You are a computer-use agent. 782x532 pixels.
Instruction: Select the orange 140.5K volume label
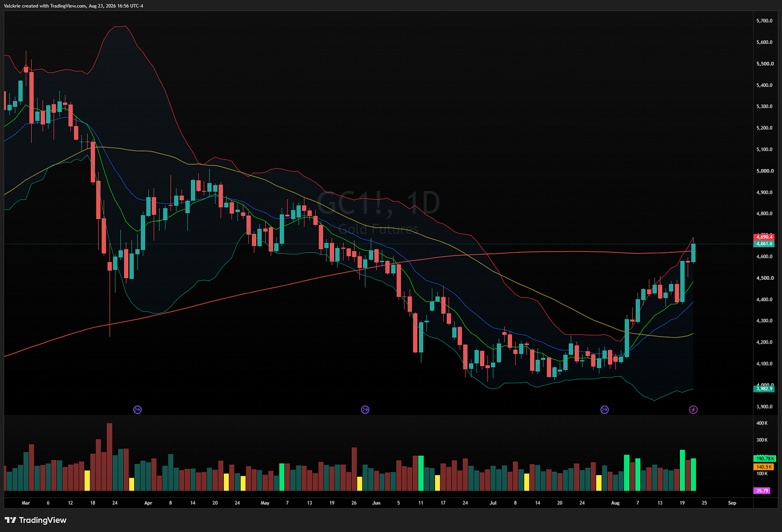[x=764, y=467]
